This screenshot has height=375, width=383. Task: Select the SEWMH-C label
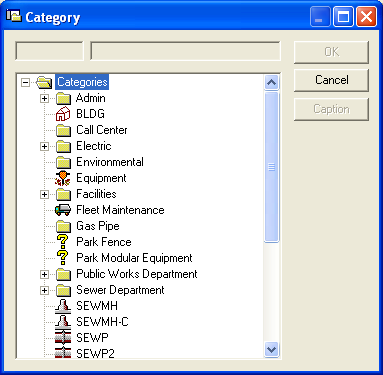pyautogui.click(x=102, y=322)
